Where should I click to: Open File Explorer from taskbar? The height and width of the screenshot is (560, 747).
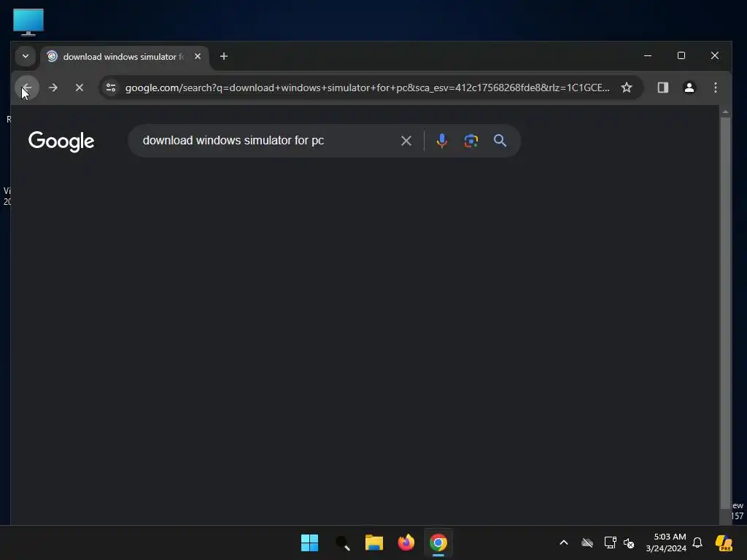coord(374,542)
